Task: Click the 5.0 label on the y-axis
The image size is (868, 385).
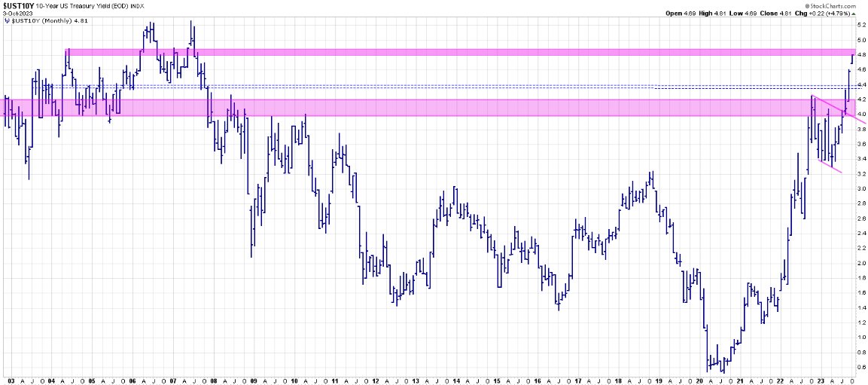Action: pyautogui.click(x=861, y=41)
